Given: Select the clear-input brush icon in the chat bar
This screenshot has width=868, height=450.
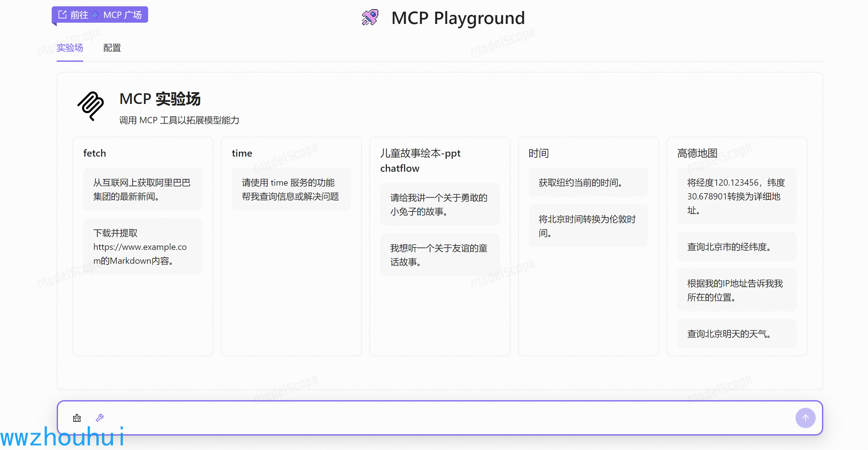Looking at the screenshot, I should point(77,418).
